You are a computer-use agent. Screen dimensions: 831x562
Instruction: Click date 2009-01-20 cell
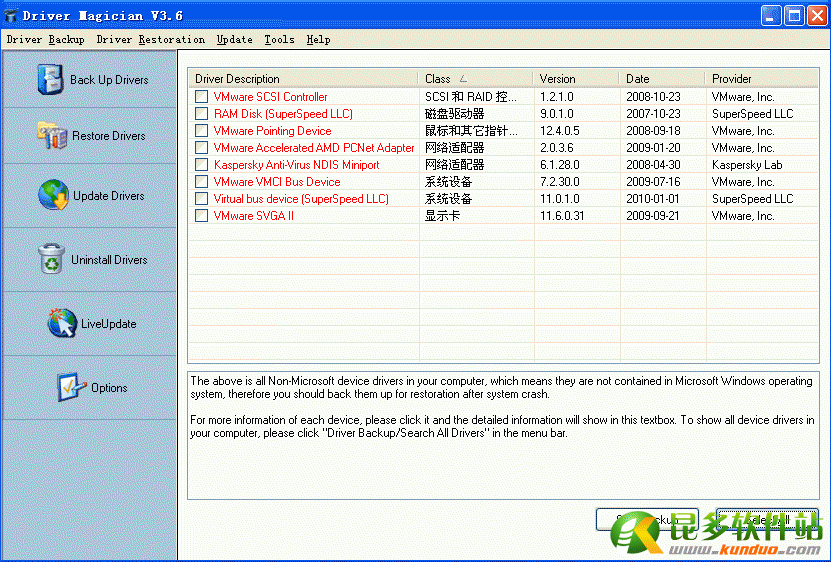pos(653,147)
